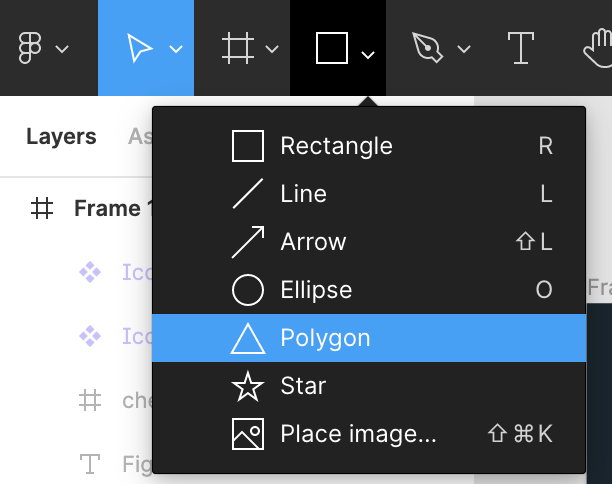This screenshot has width=612, height=484.
Task: Open the main menu dropdown chevron
Action: (62, 49)
